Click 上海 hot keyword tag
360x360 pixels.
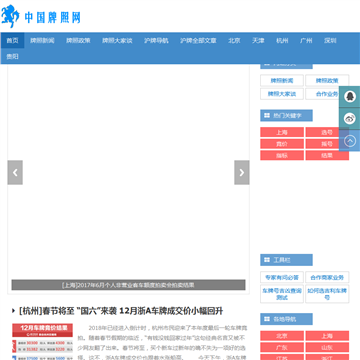pos(282,132)
